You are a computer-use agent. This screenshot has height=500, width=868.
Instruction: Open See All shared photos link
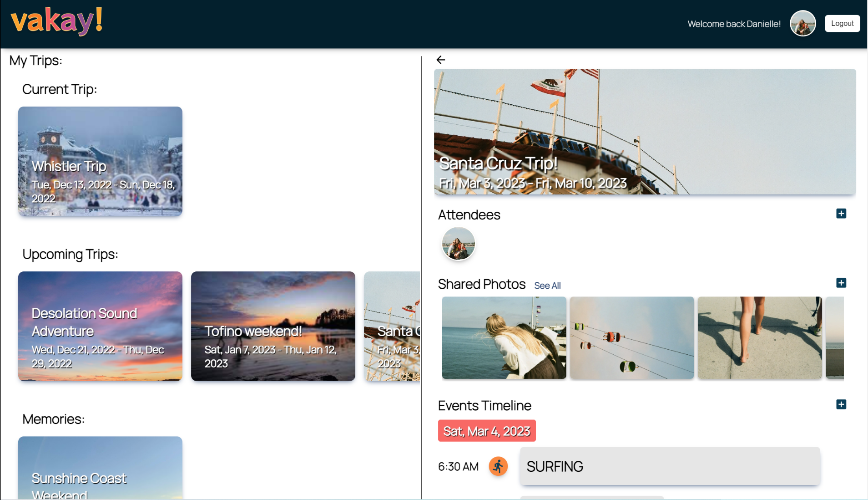click(x=547, y=286)
